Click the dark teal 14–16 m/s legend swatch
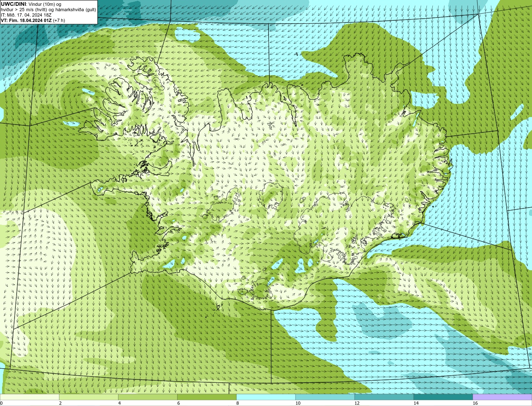The height and width of the screenshot is (406, 532). tap(443, 397)
